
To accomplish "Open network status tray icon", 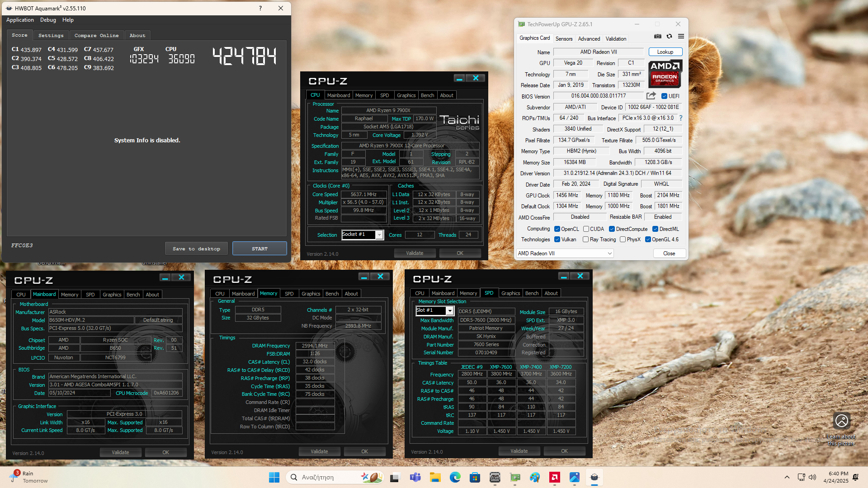I will [x=801, y=477].
